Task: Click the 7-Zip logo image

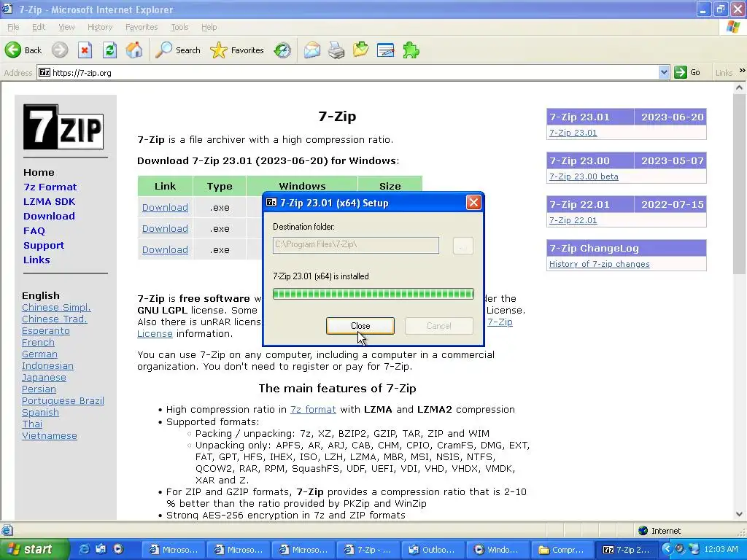Action: tap(63, 127)
